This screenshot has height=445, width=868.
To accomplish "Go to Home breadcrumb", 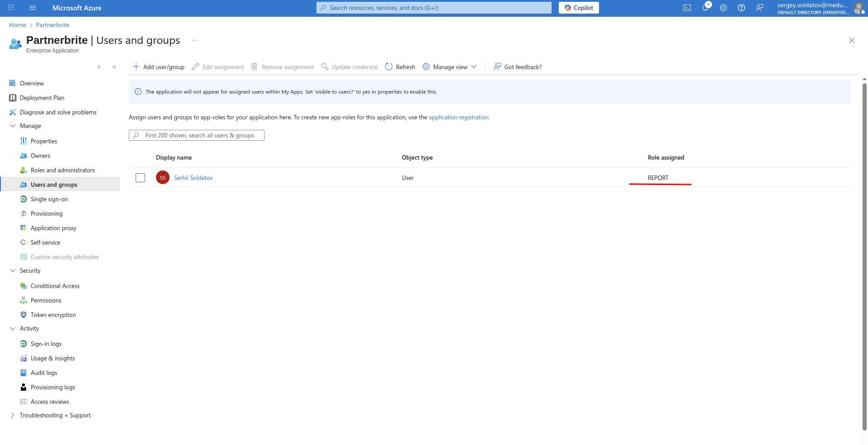I will tap(18, 25).
